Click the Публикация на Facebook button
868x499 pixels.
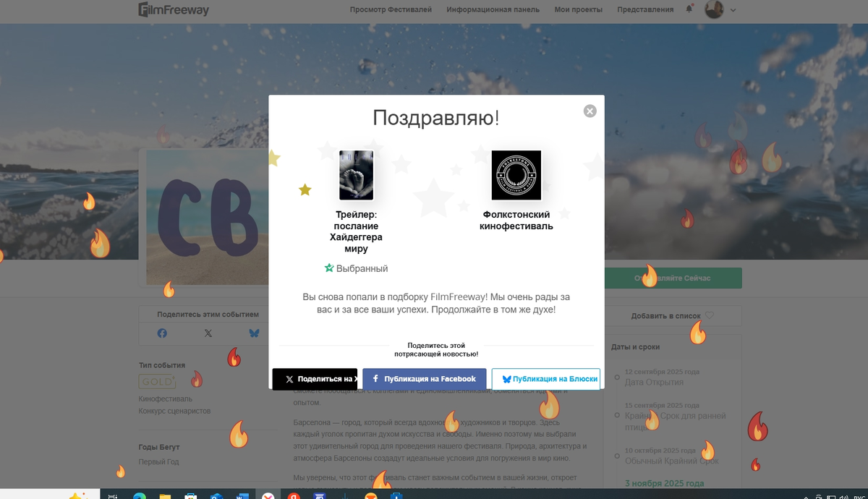click(424, 379)
